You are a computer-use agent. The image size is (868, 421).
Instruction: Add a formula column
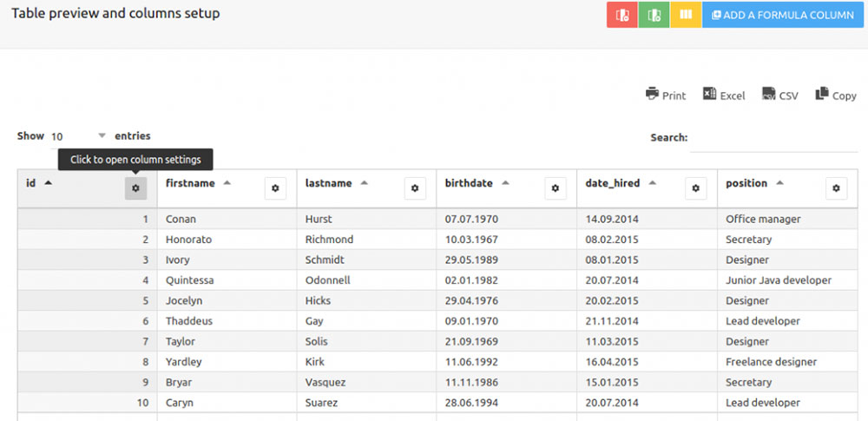(783, 15)
